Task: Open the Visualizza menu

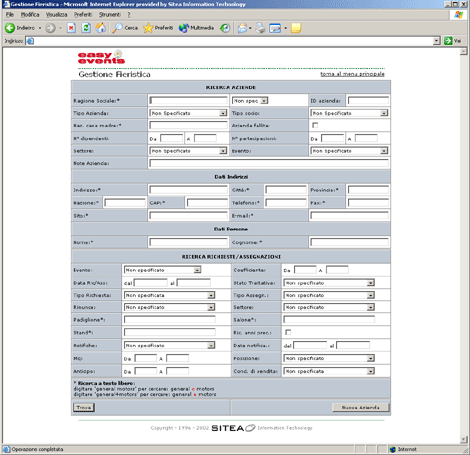Action: click(56, 15)
